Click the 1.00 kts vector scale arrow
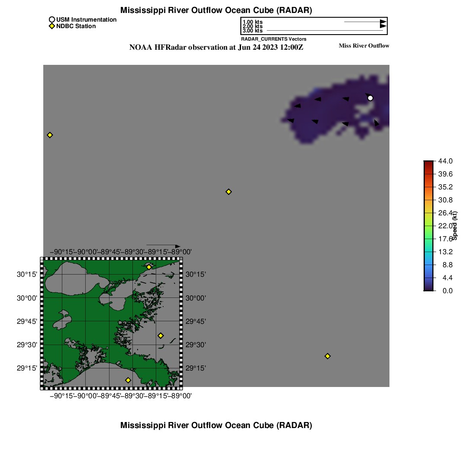The height and width of the screenshot is (454, 476). [365, 22]
